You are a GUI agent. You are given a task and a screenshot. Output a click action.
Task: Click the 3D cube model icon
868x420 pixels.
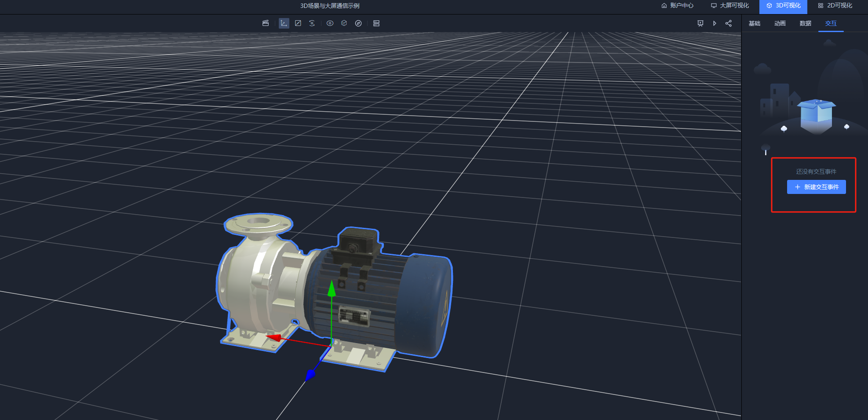(344, 23)
